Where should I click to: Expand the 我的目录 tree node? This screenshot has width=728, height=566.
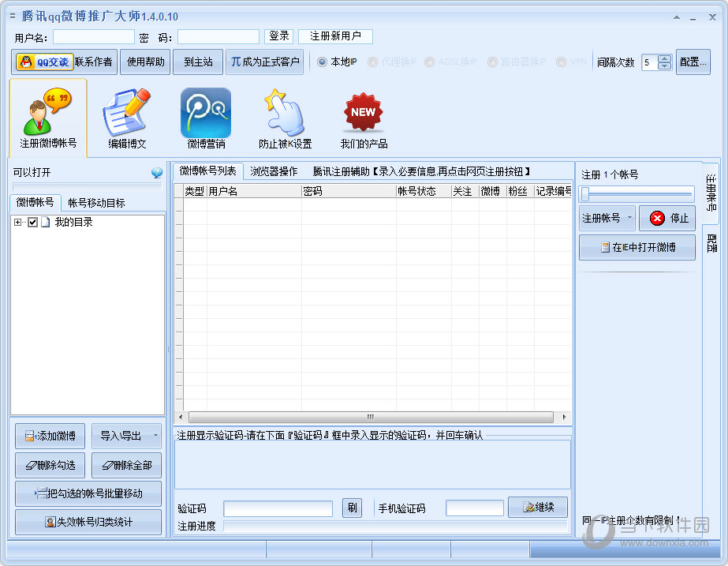point(17,222)
